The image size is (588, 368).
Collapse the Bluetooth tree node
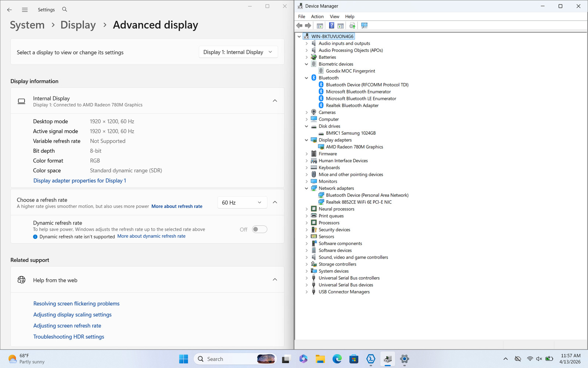click(x=306, y=78)
